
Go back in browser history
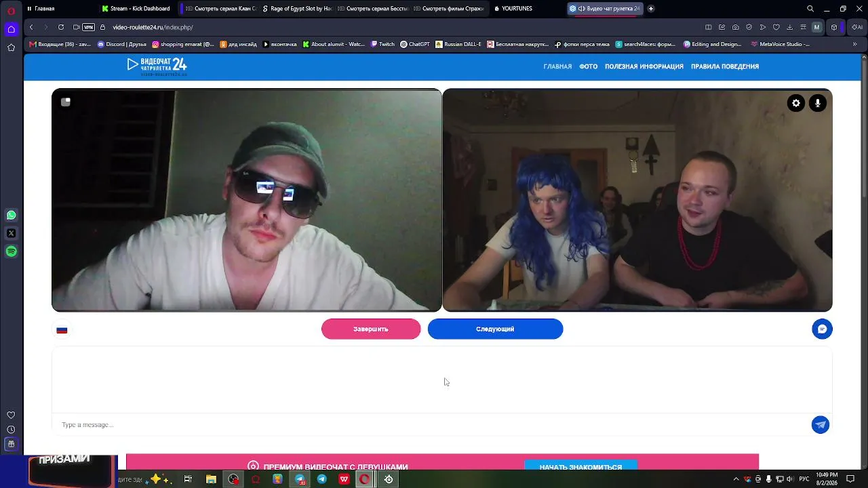click(31, 27)
